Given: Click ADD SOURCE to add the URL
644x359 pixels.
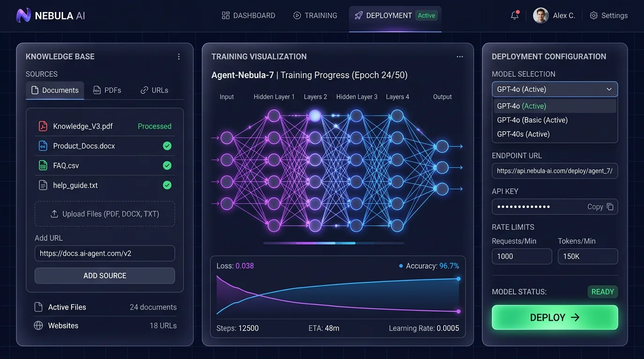Looking at the screenshot, I should (104, 275).
